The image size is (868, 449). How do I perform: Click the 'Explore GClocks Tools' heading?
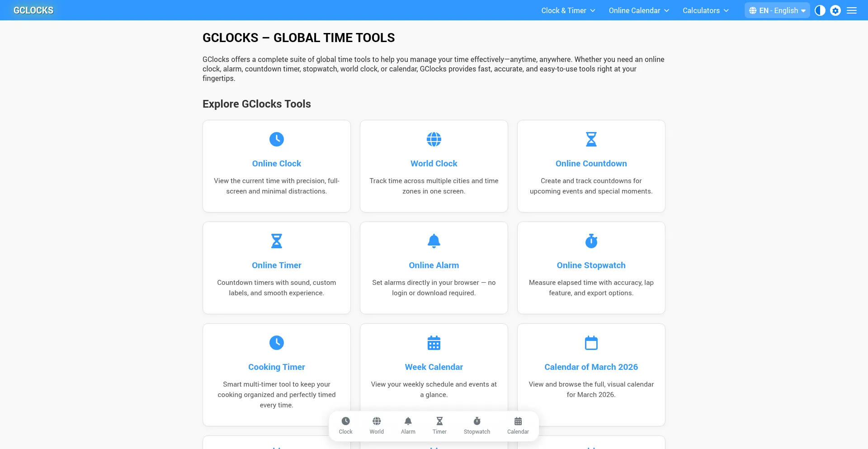(257, 104)
